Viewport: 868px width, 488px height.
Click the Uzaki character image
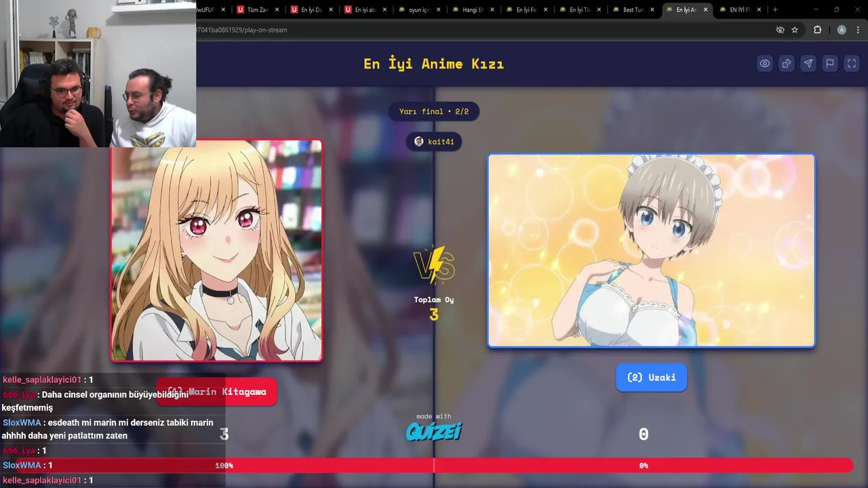[651, 251]
